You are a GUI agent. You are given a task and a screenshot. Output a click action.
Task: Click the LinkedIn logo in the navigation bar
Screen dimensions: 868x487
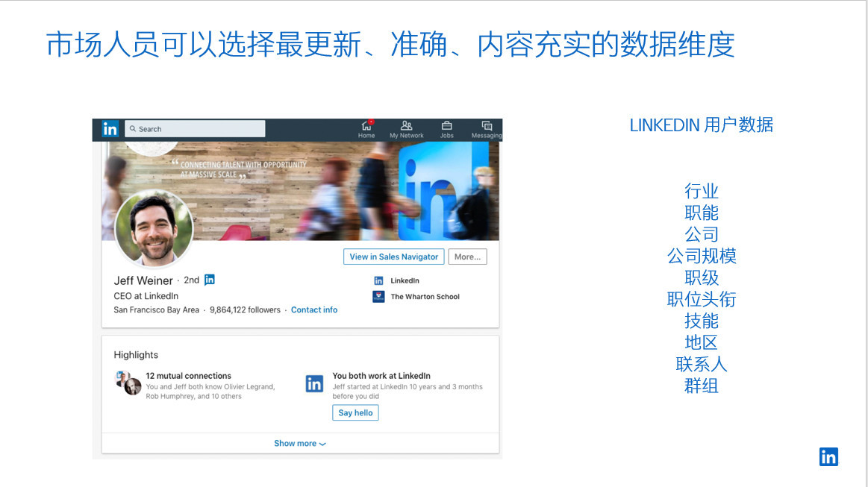click(110, 129)
